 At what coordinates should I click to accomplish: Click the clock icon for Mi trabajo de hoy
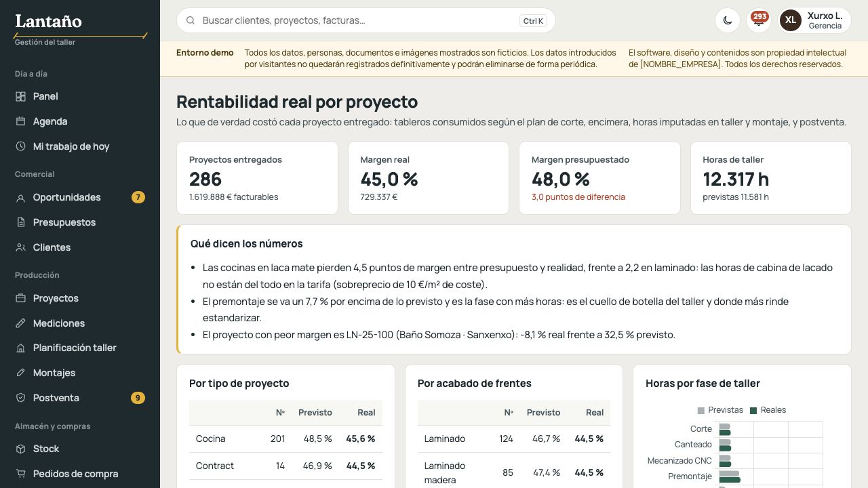click(20, 146)
